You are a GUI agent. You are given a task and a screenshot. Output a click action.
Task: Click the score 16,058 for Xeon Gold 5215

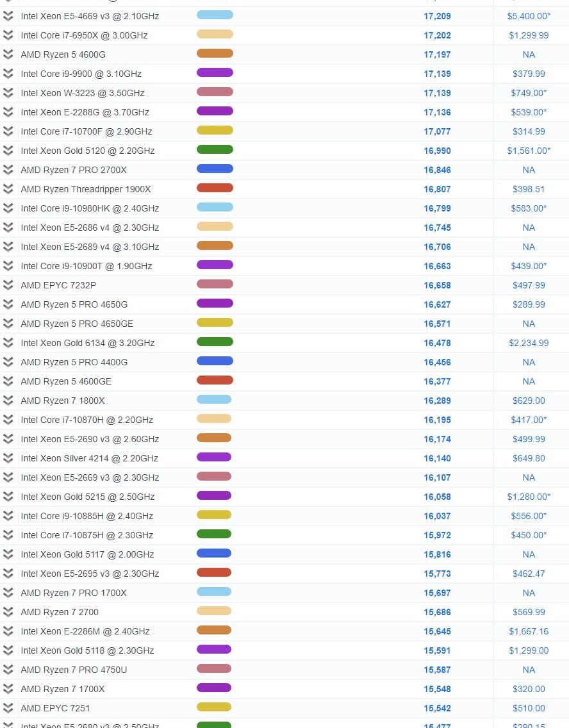[437, 497]
